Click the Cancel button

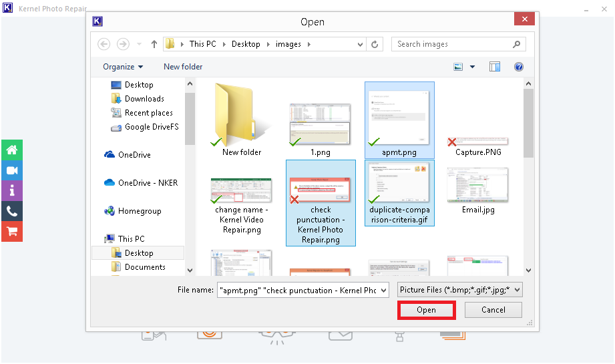click(493, 310)
